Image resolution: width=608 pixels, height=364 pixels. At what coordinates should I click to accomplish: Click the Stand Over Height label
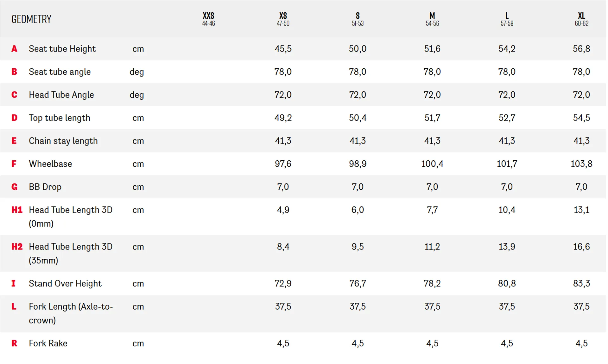[x=65, y=283]
